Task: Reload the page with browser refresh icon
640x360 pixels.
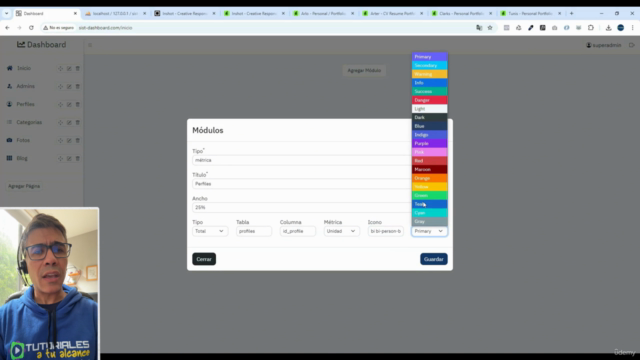Action: [31, 28]
